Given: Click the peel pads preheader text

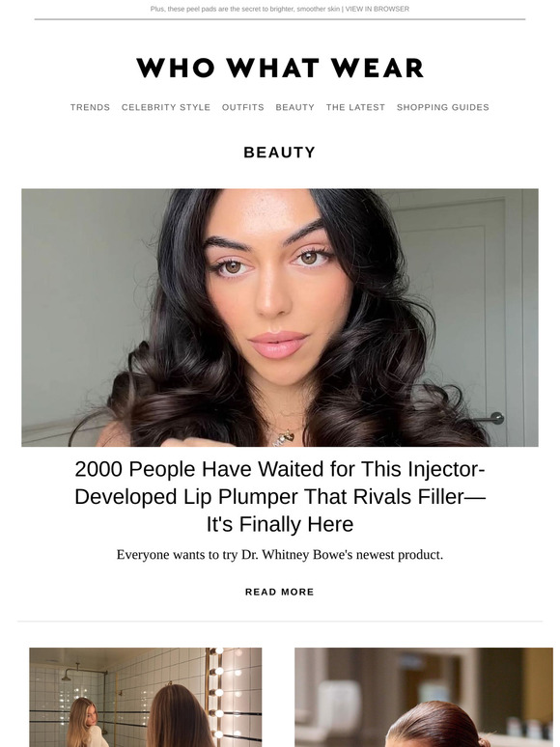Looking at the screenshot, I should coord(245,9).
